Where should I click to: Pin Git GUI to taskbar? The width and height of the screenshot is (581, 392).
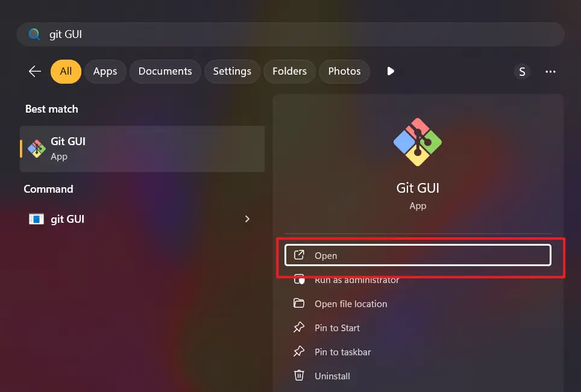tap(342, 352)
